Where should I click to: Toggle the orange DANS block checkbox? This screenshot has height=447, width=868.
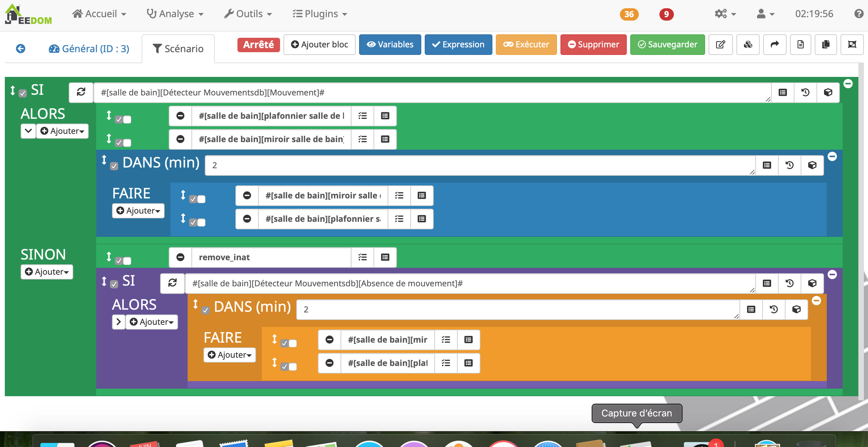pyautogui.click(x=205, y=310)
